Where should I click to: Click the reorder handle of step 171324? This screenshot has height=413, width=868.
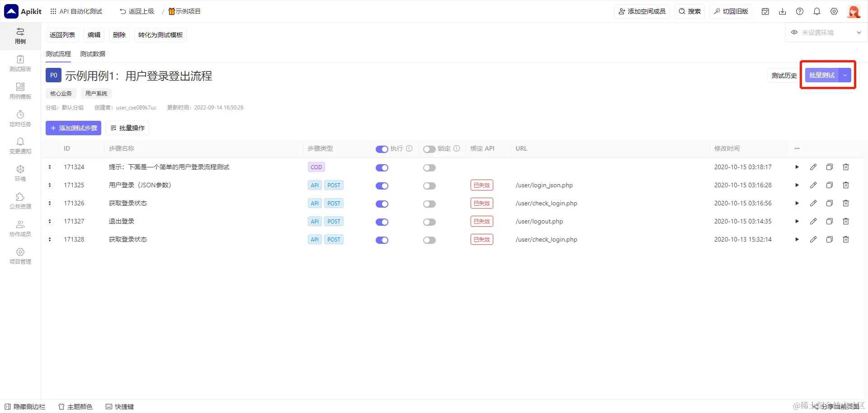(50, 167)
